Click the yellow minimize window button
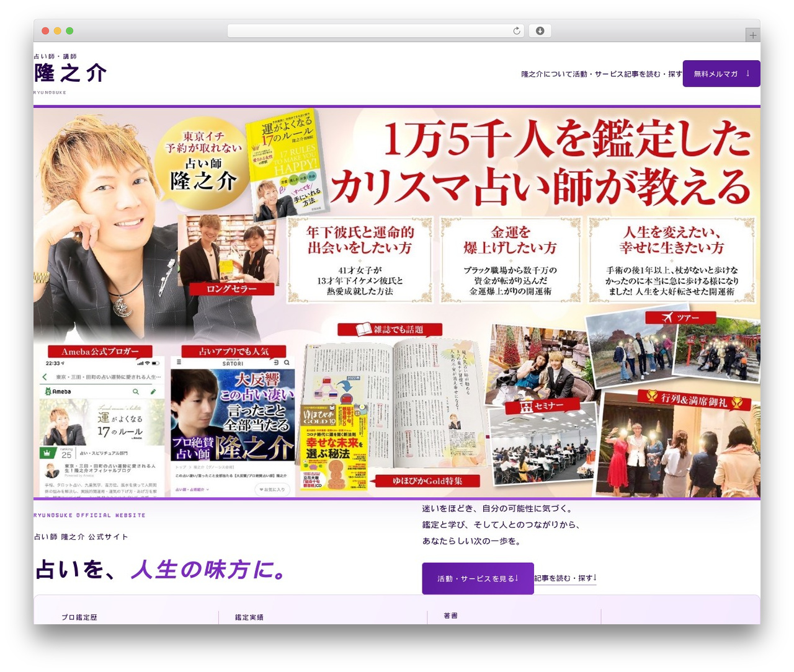 [x=57, y=31]
